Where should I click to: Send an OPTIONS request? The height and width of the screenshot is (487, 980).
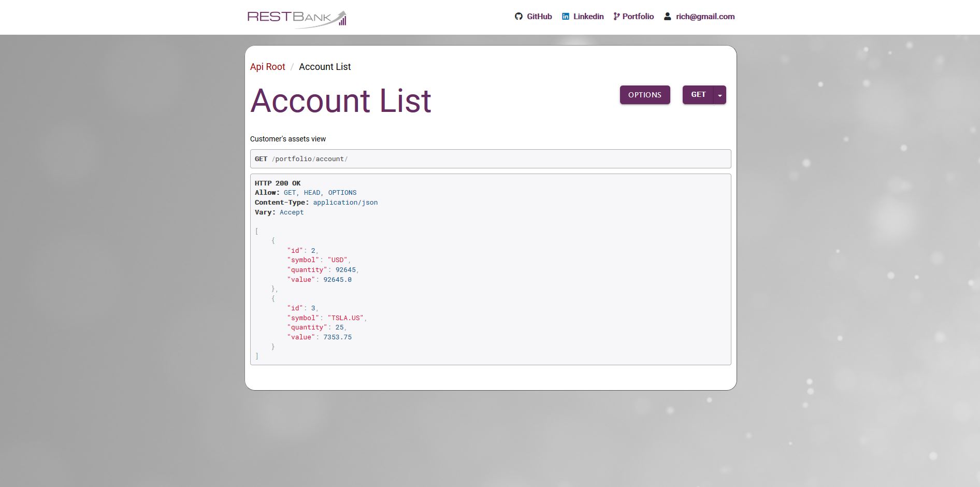point(644,95)
